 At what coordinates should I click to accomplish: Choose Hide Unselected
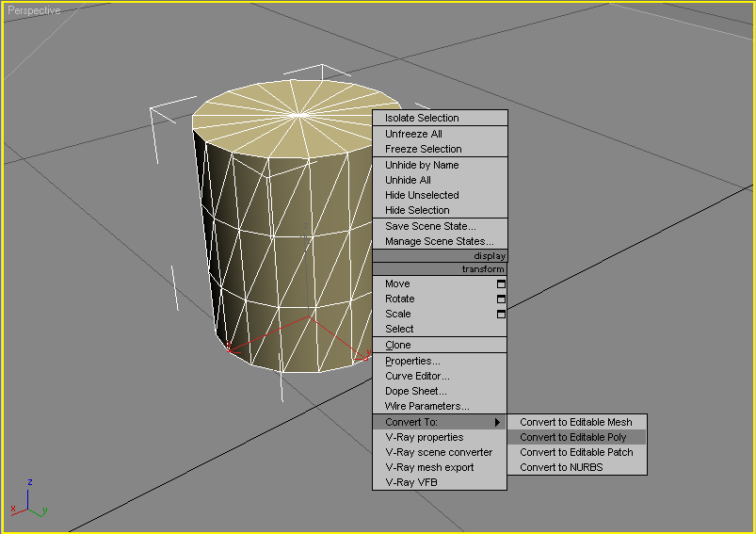coord(441,195)
